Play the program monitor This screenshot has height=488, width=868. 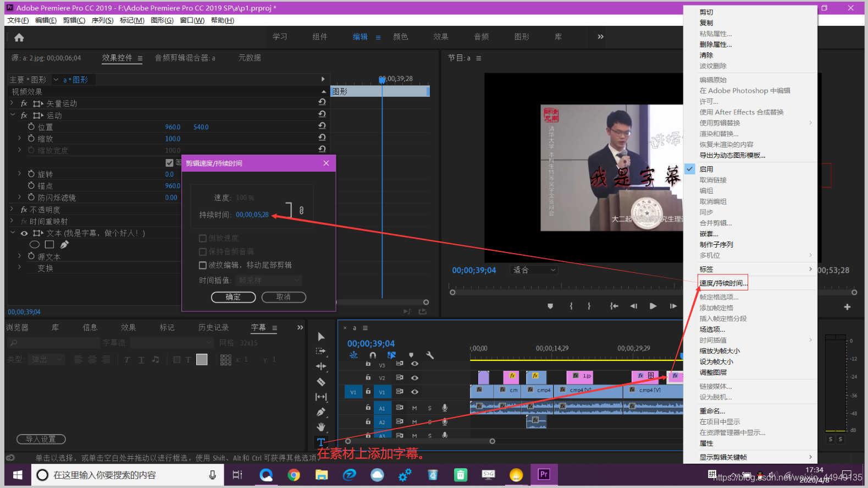point(653,306)
